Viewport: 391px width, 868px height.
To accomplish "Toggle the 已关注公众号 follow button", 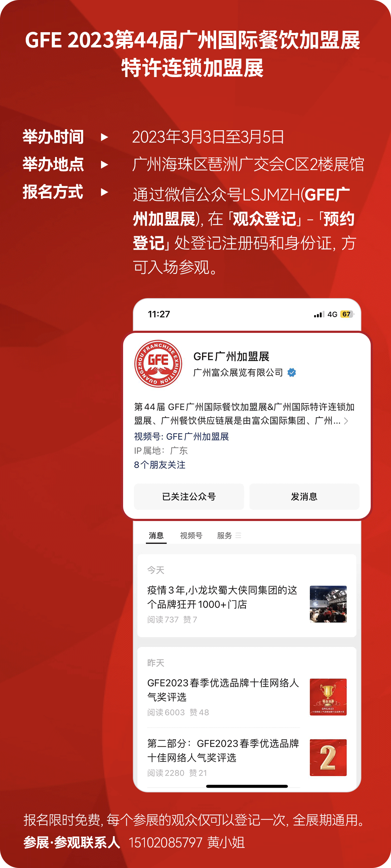I will click(x=189, y=497).
